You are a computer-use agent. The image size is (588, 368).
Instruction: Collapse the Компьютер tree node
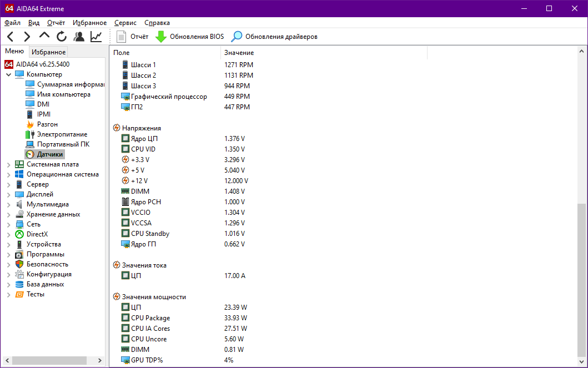[x=9, y=74]
